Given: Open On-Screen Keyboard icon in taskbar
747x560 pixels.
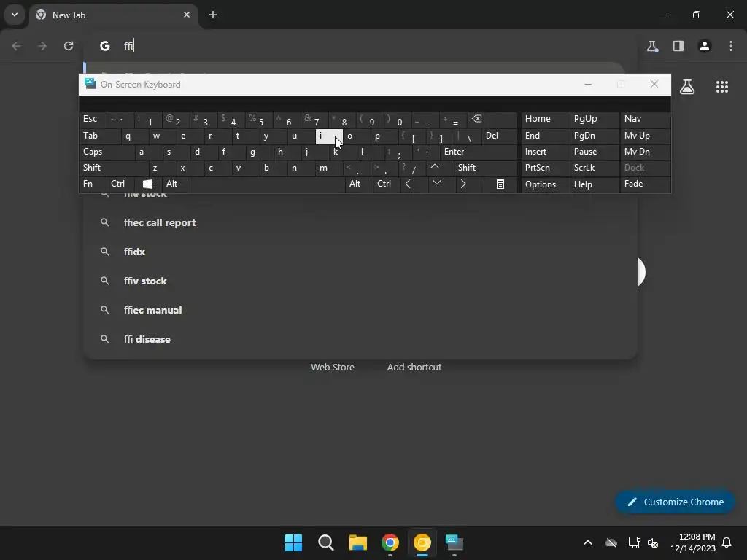Looking at the screenshot, I should (454, 542).
